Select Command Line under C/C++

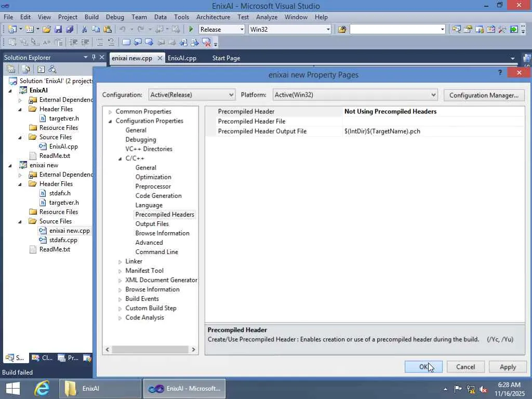(157, 252)
